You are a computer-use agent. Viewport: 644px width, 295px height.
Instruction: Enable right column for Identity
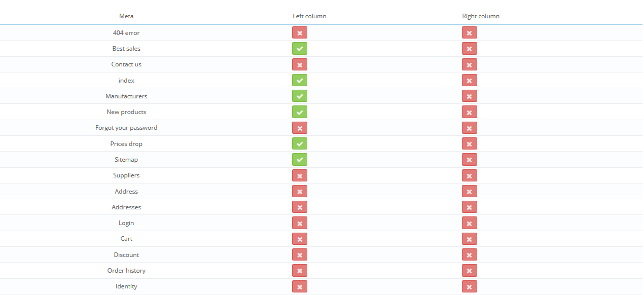(x=470, y=286)
